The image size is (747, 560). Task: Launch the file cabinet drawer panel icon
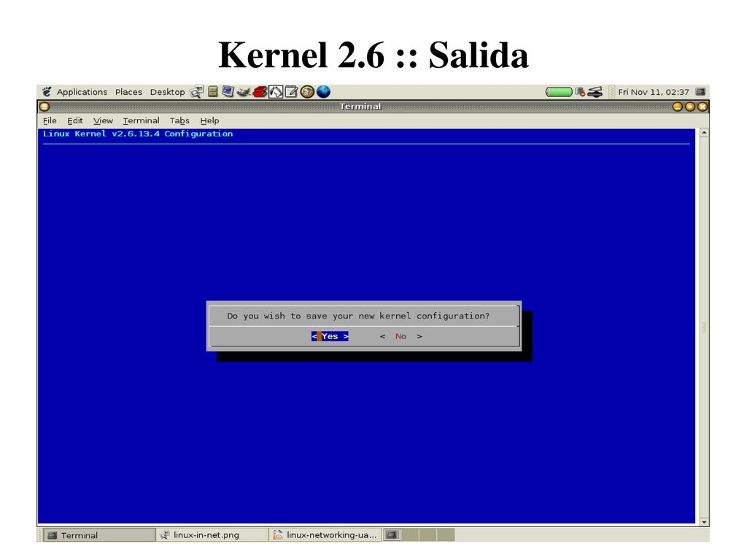click(213, 91)
